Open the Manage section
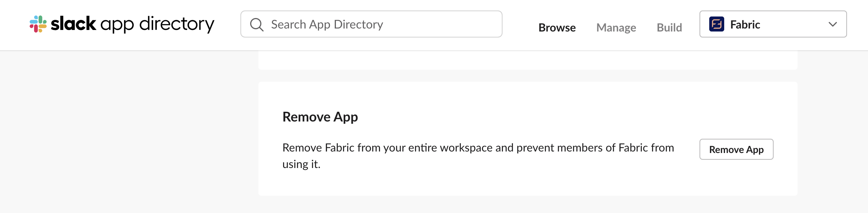868x213 pixels. point(616,27)
